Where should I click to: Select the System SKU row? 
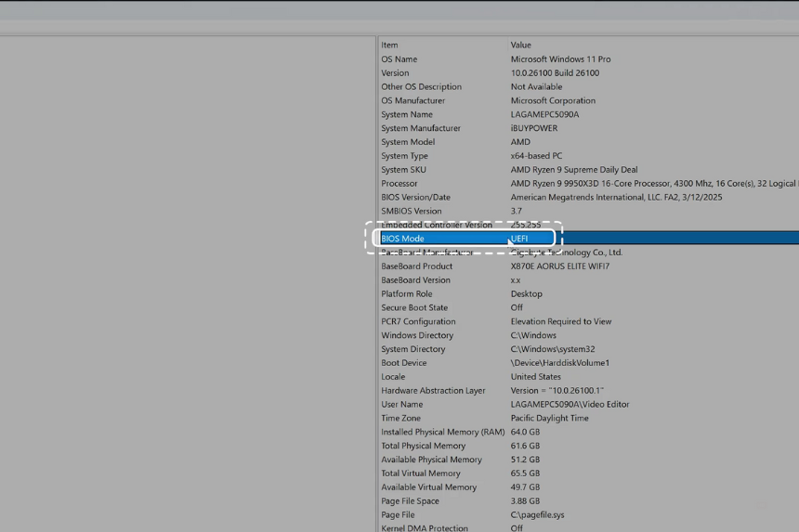403,170
